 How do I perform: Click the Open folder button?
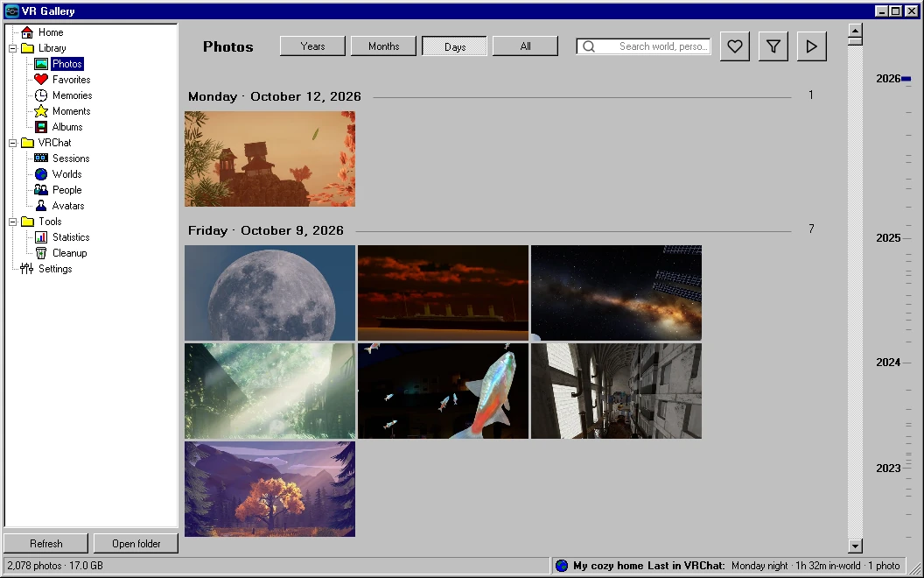136,543
